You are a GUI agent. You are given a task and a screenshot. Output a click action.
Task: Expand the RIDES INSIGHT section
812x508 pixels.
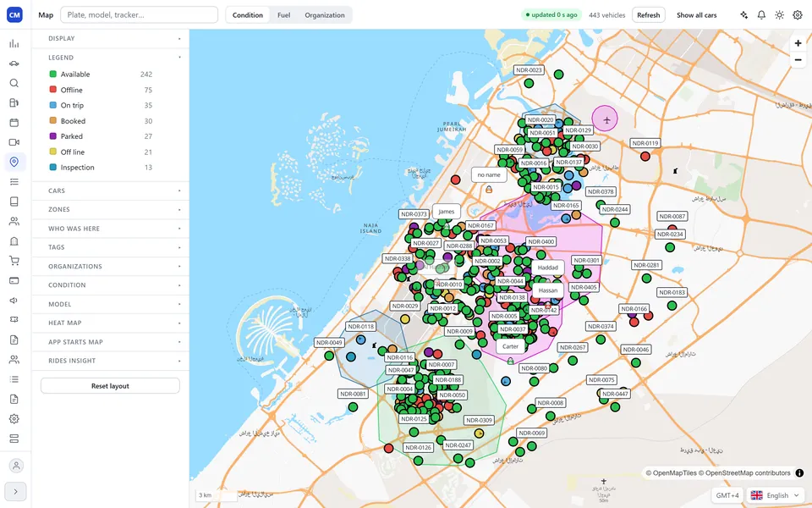click(110, 361)
